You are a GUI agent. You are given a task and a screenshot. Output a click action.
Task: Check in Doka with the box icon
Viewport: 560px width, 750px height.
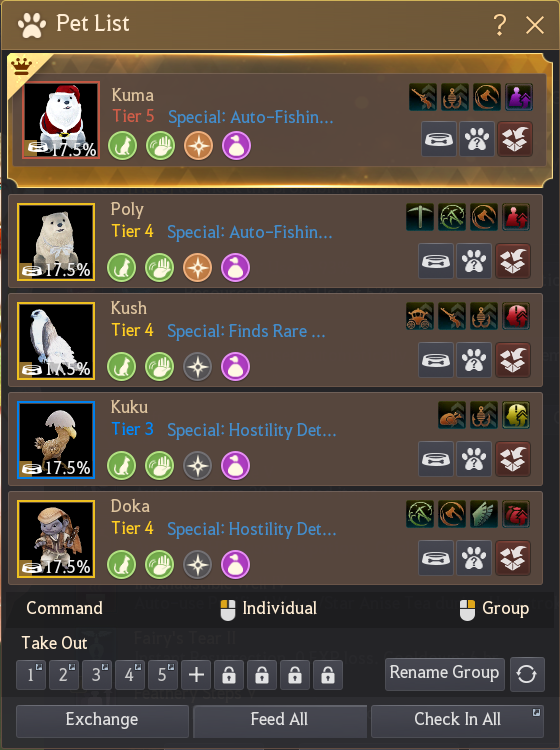point(513,558)
